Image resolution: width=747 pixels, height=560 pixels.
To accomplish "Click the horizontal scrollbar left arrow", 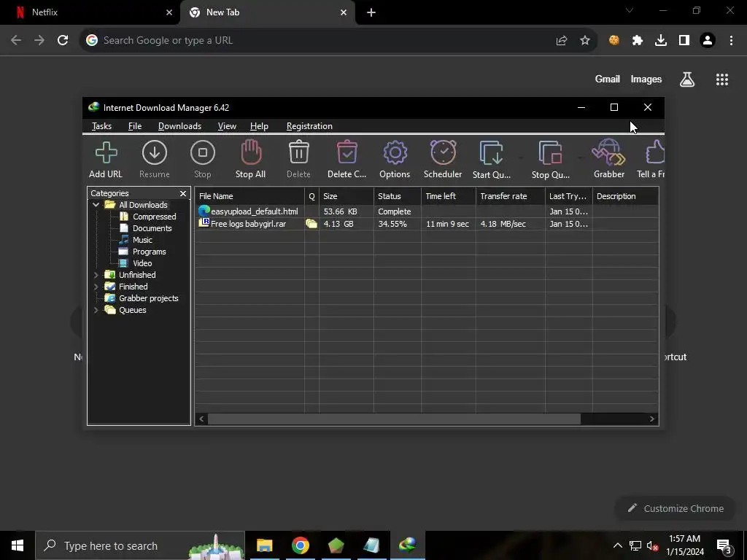I will tap(201, 419).
